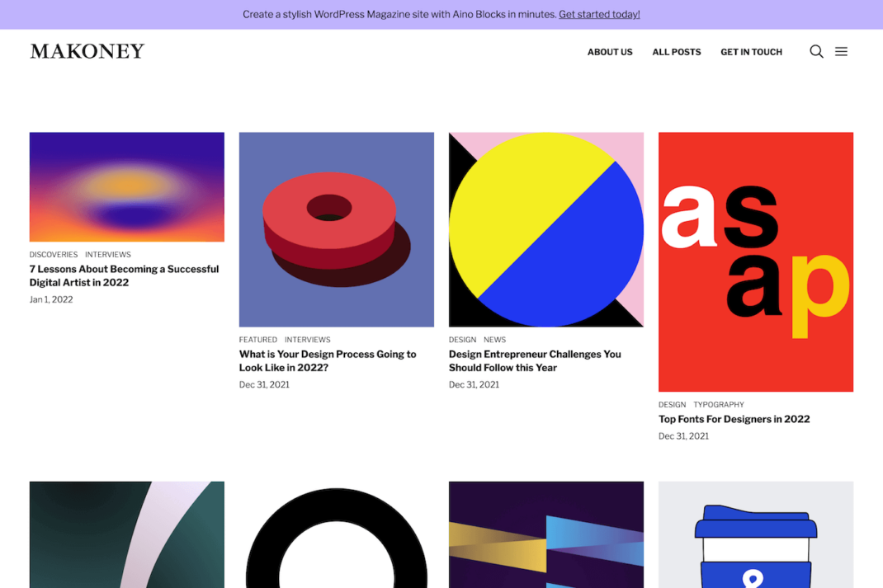Go to All Posts page
883x588 pixels.
coord(676,52)
